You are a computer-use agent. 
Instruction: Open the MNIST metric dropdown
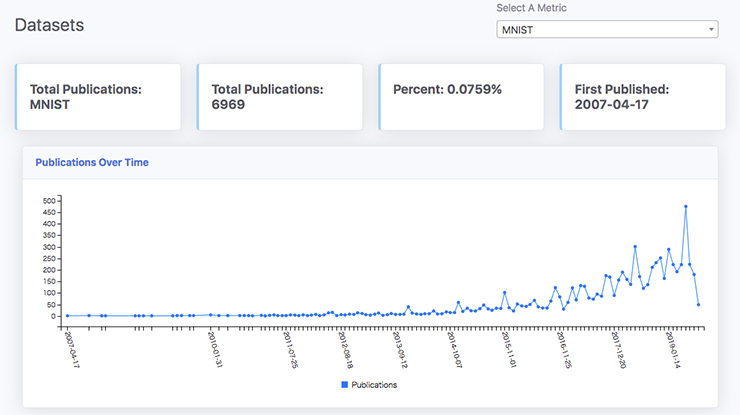(606, 29)
